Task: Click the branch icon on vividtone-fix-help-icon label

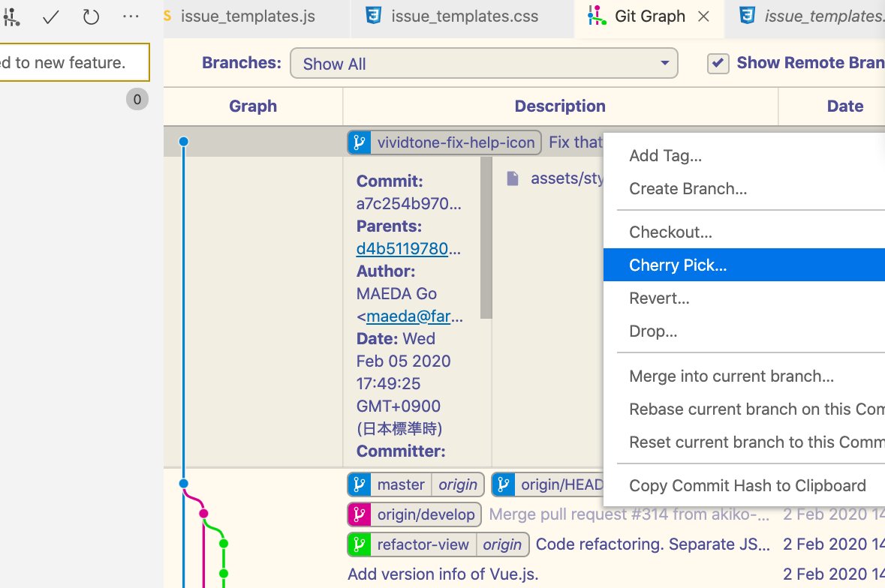Action: coord(360,142)
